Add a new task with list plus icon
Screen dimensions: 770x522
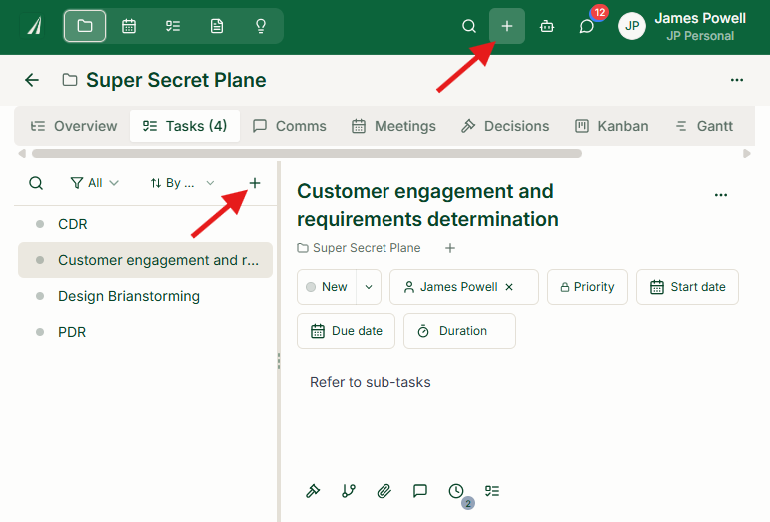pyautogui.click(x=254, y=183)
